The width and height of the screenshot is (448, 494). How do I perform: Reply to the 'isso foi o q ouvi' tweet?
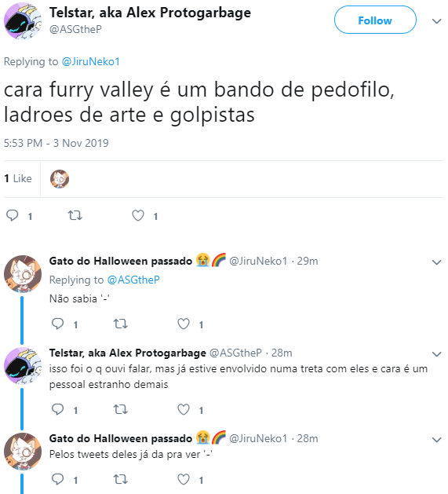[x=57, y=409]
